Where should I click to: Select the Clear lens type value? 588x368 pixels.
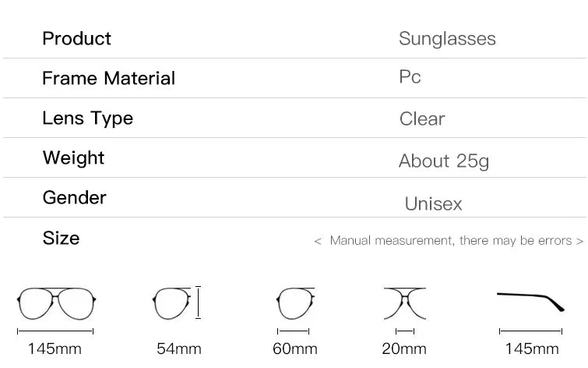click(422, 119)
